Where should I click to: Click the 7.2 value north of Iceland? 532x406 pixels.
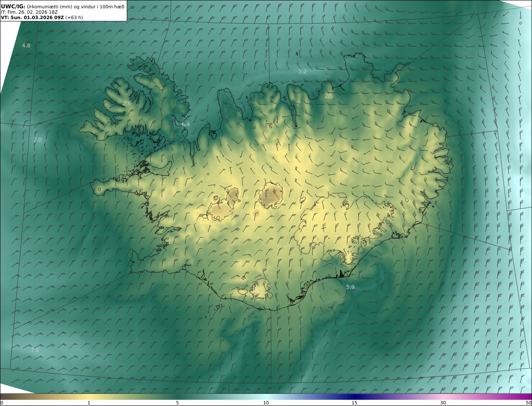point(303,72)
